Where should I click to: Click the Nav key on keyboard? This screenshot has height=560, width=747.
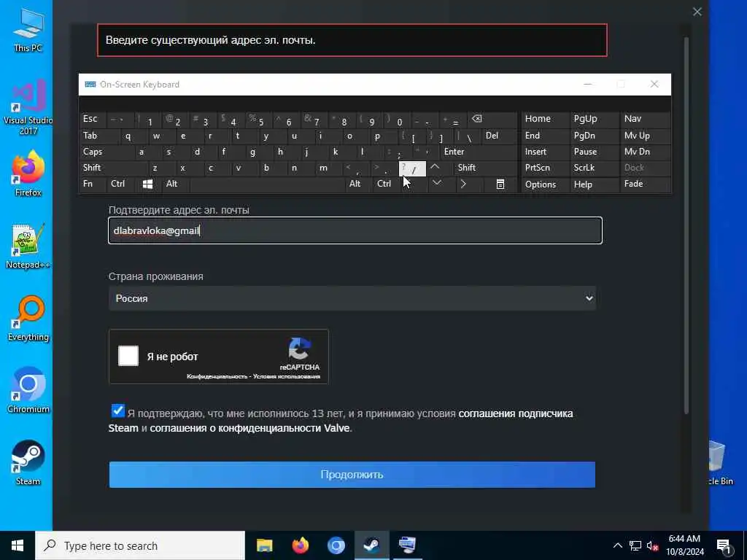[x=645, y=119]
